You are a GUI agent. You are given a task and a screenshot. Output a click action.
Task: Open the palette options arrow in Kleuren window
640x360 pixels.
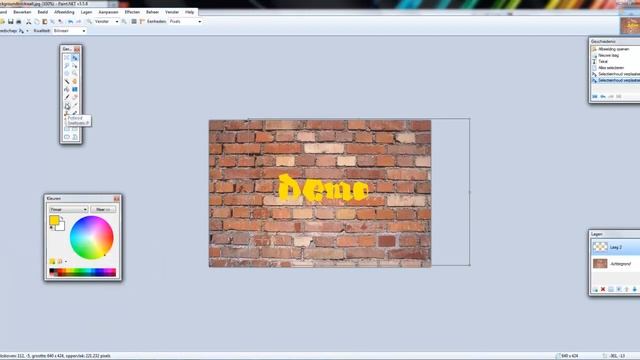[x=66, y=261]
